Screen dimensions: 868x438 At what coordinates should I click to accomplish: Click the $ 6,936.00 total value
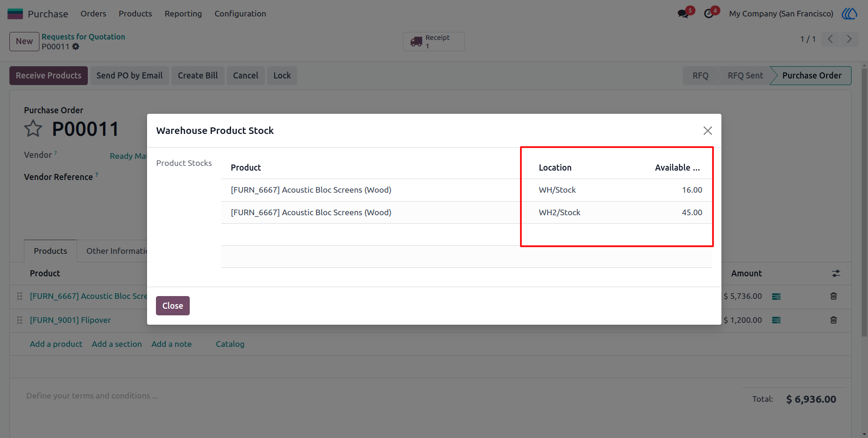tap(811, 399)
